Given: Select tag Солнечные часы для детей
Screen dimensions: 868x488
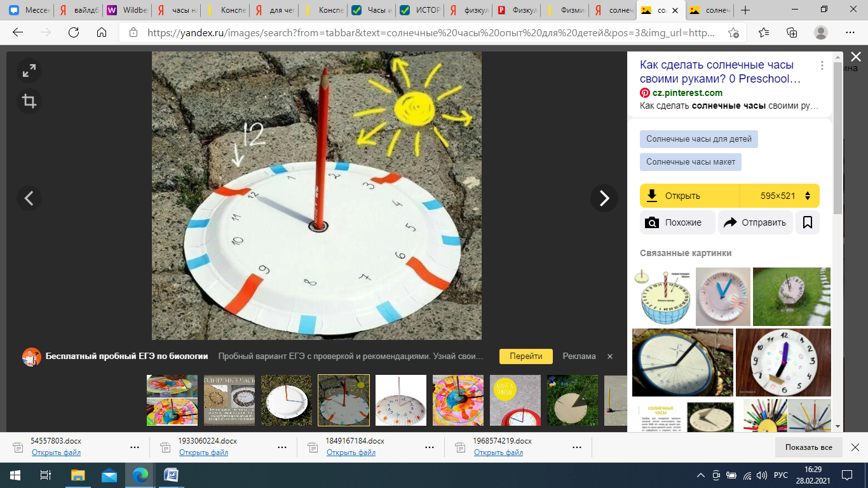Looking at the screenshot, I should click(699, 139).
